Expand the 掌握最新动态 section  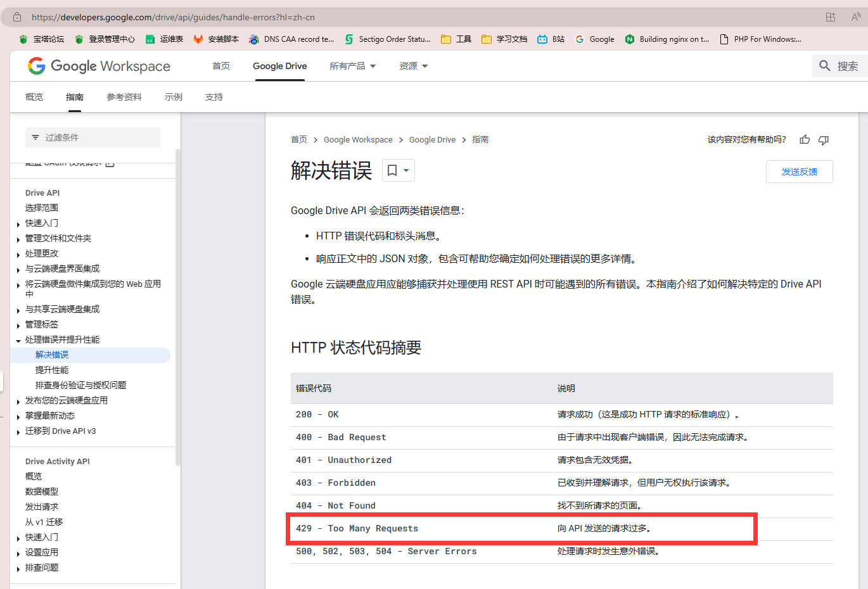click(18, 417)
